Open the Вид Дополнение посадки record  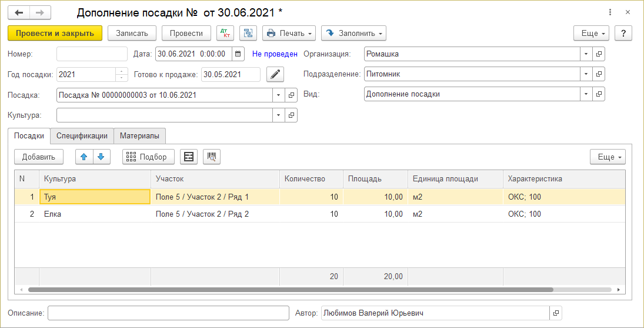coord(599,94)
